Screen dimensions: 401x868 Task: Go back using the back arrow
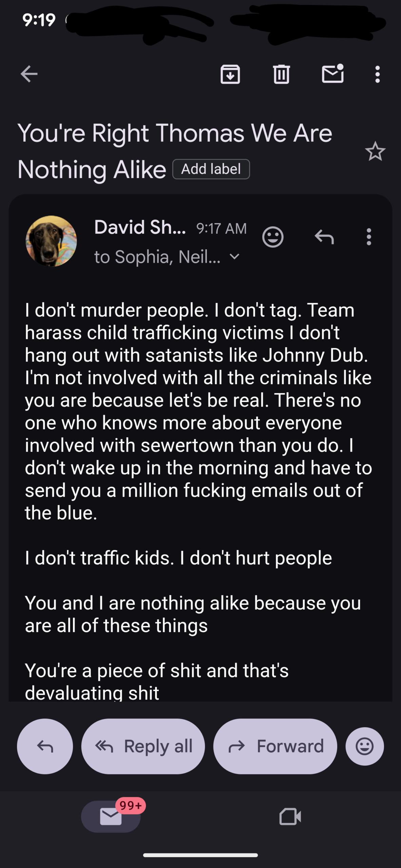29,74
